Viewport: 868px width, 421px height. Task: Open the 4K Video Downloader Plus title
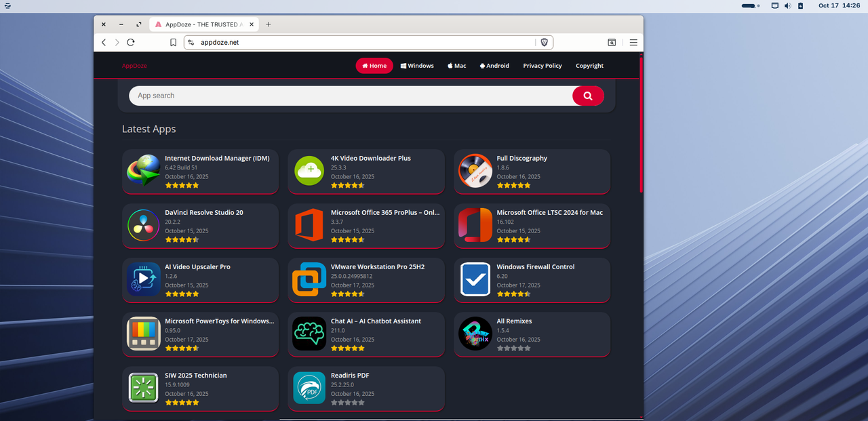point(371,158)
